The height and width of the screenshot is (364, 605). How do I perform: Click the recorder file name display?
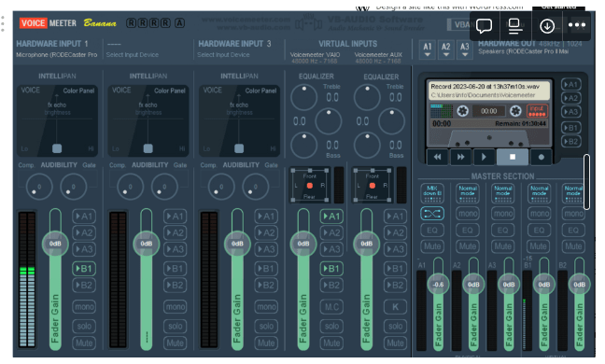coord(489,91)
